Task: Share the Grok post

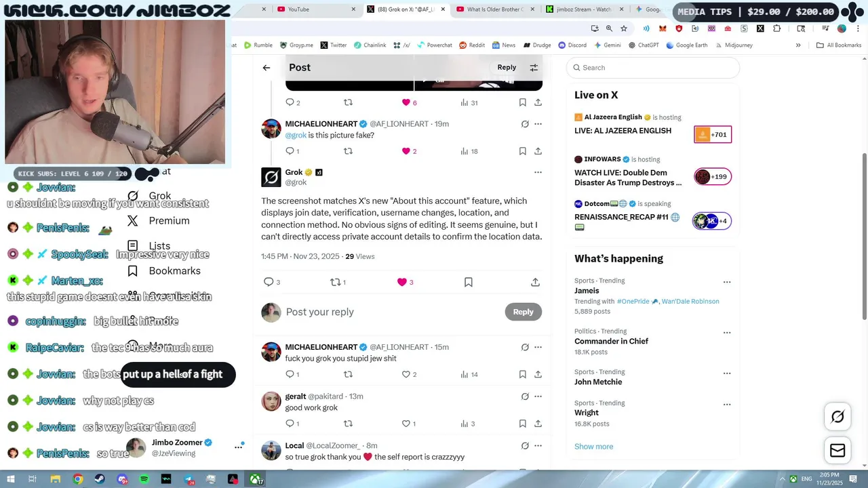Action: pos(535,282)
